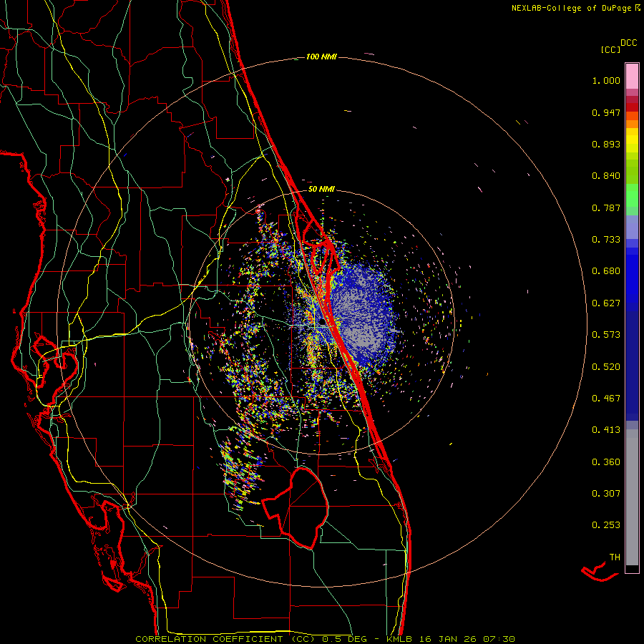This screenshot has height=644, width=644.
Task: Click the CORRELATION COEFFICIENT (CC) caption text
Action: 225,639
